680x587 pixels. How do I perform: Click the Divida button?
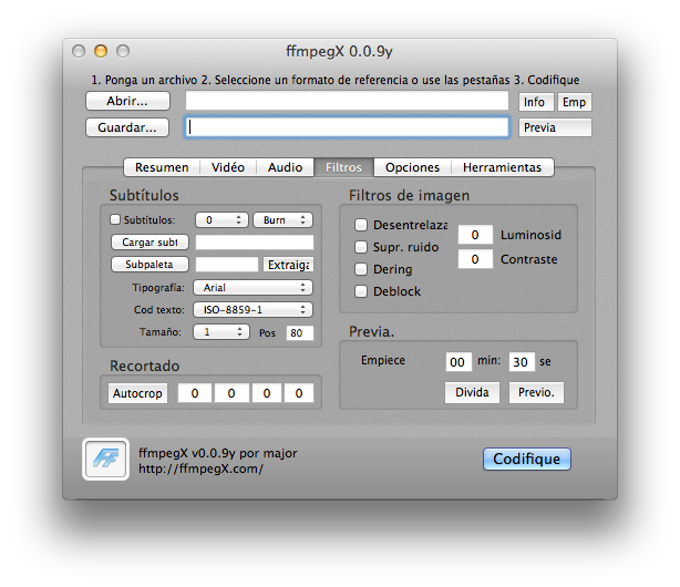[472, 392]
